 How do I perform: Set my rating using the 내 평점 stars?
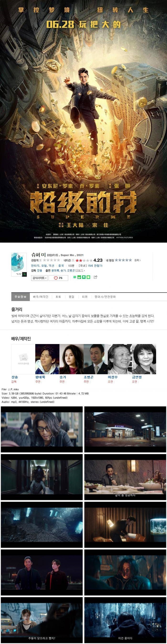(x=123, y=260)
